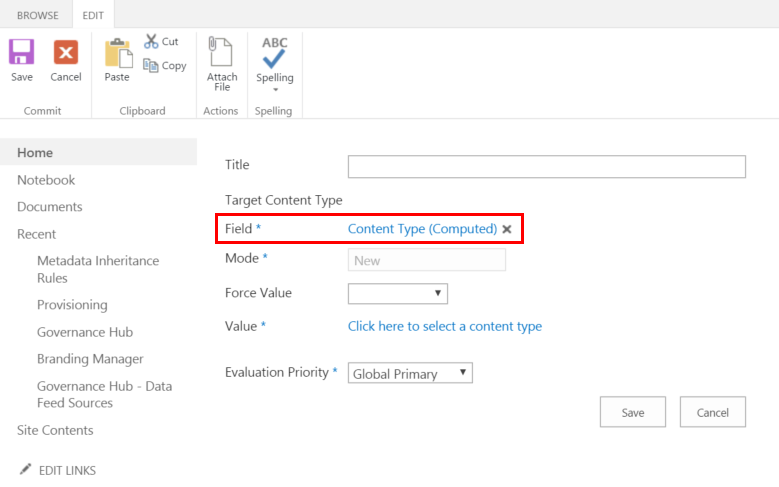Image resolution: width=779 pixels, height=487 pixels.
Task: Click the Save button below the form
Action: click(x=633, y=412)
